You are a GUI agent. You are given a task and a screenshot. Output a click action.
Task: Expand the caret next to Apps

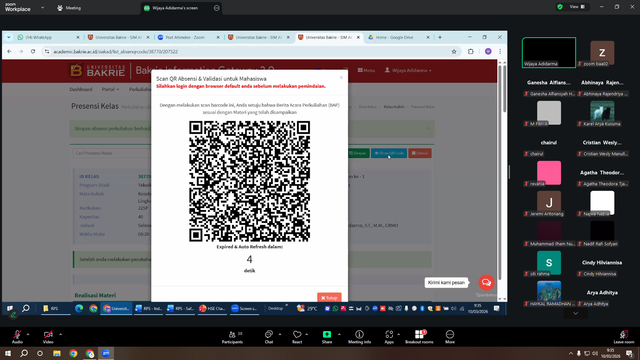click(398, 334)
